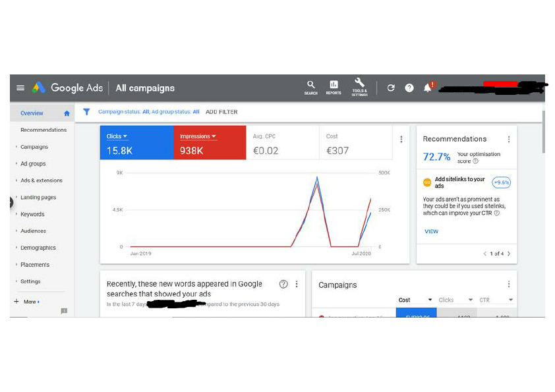
Task: Go to next recommendation arrow
Action: pos(509,254)
